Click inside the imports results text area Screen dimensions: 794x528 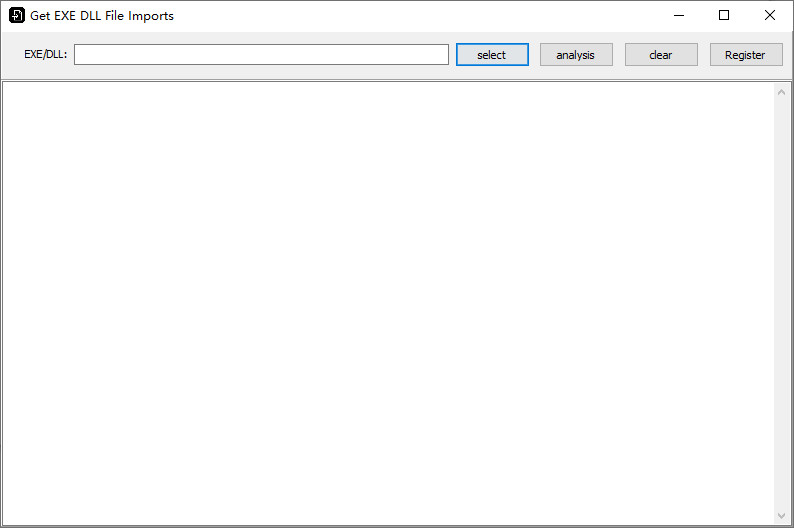tap(388, 304)
